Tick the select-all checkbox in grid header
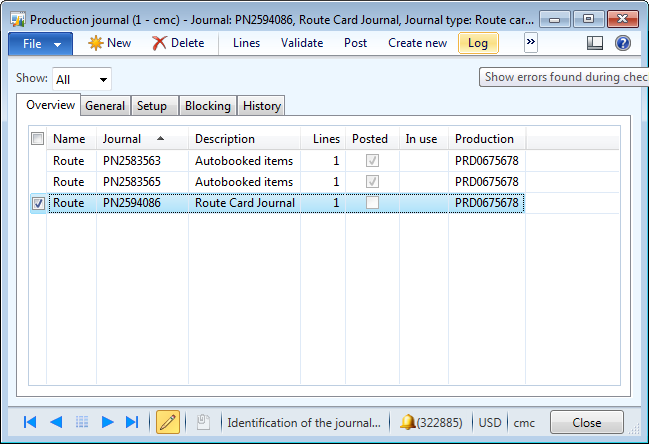This screenshot has width=649, height=444. coord(37,139)
